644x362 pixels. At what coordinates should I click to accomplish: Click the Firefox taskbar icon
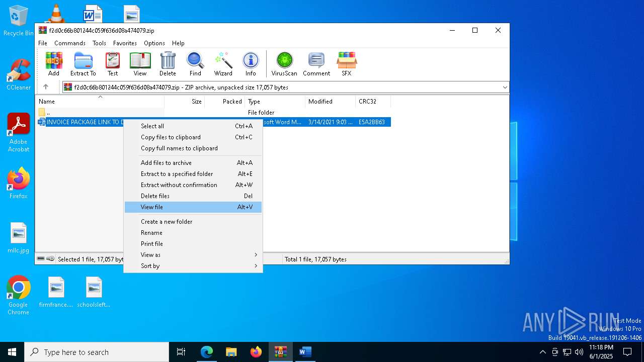tap(256, 352)
